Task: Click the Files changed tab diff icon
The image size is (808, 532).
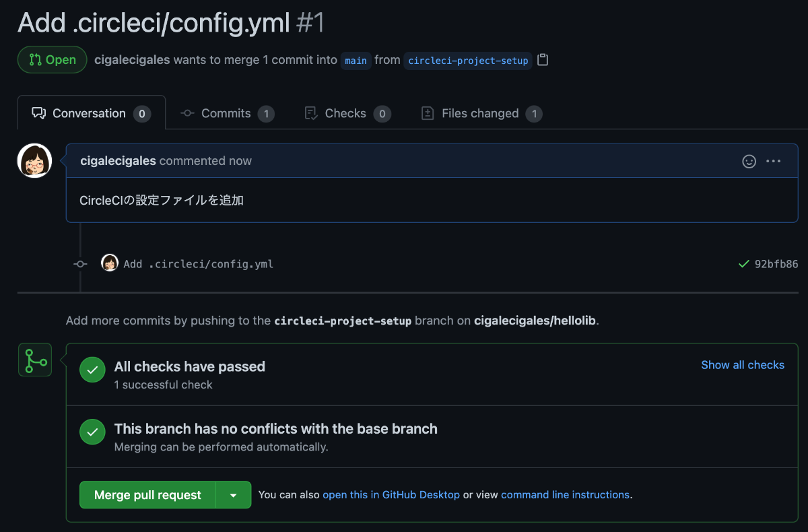Action: [427, 113]
